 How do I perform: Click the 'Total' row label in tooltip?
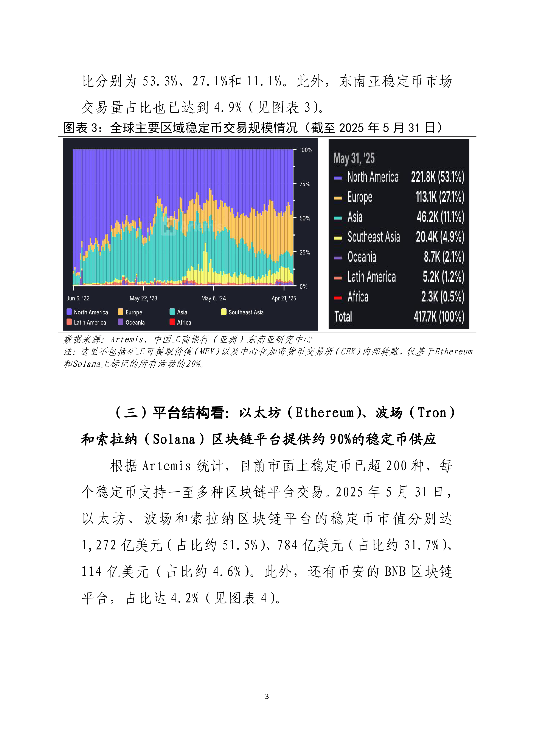point(343,317)
